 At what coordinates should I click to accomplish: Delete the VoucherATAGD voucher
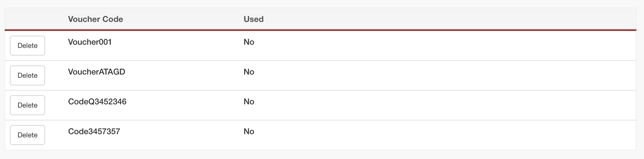coord(27,75)
